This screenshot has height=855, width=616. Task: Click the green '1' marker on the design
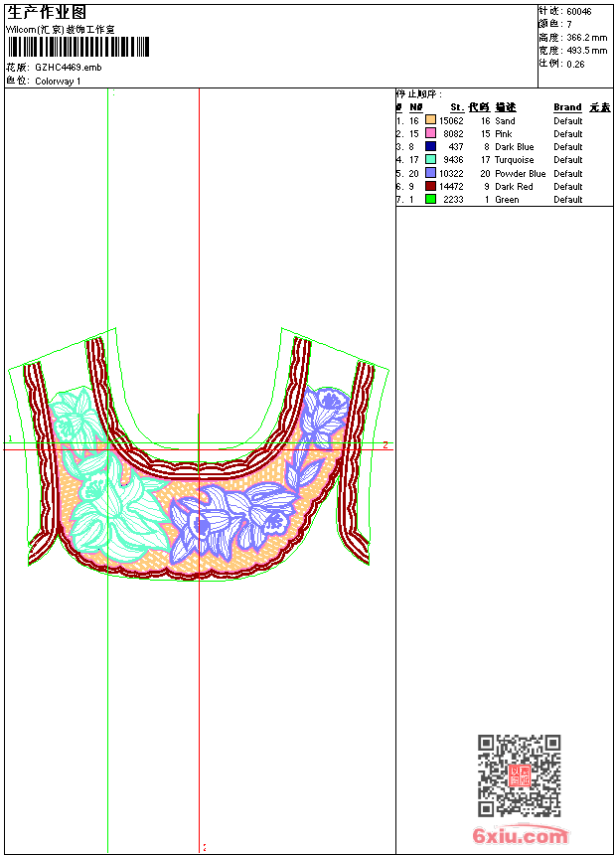10,438
